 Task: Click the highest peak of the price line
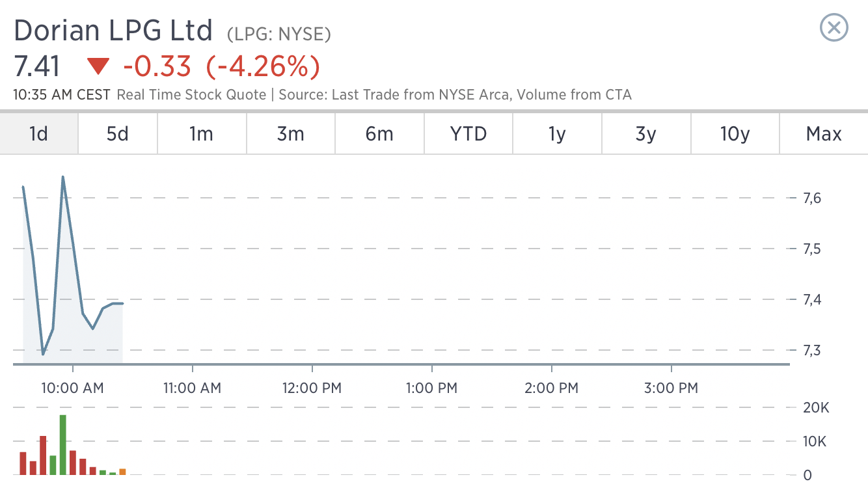[x=63, y=177]
